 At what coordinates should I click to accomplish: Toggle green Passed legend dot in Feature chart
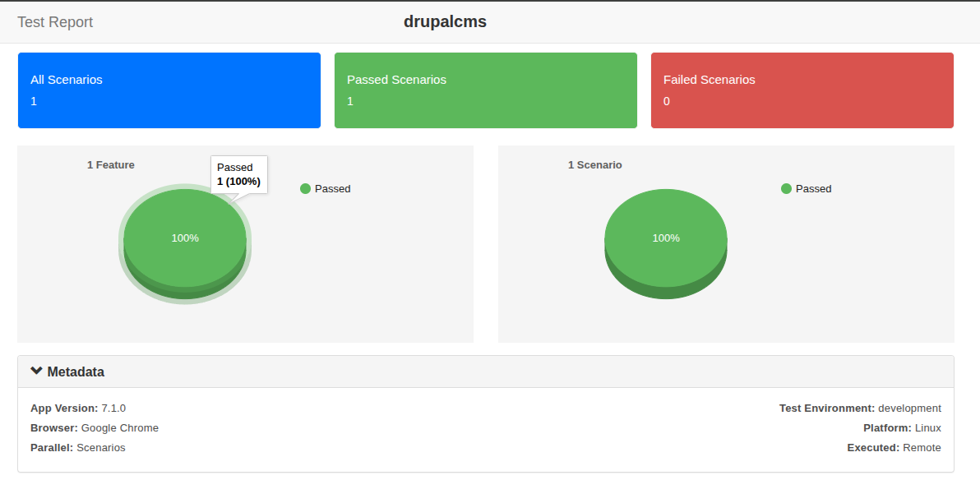[x=306, y=189]
